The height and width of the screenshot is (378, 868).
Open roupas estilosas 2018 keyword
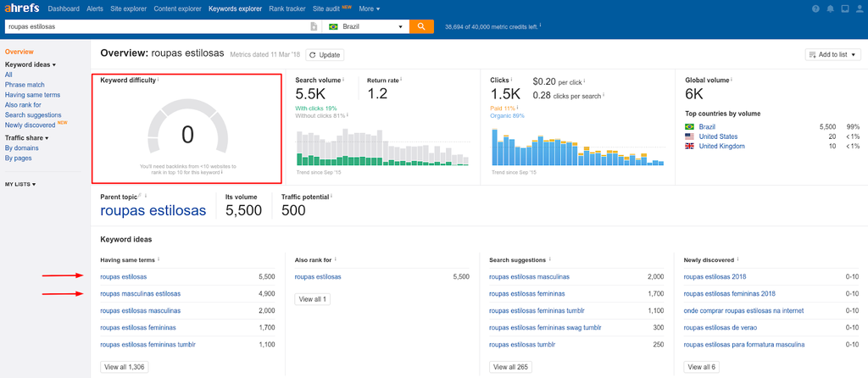tap(716, 277)
